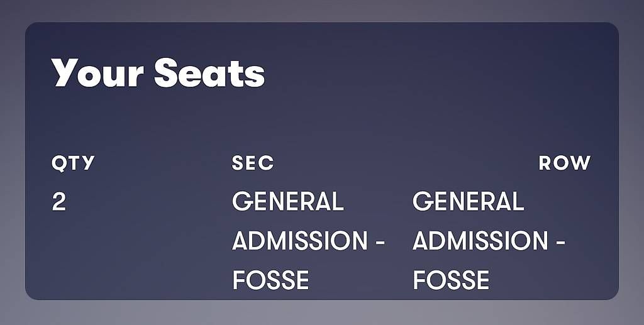Image resolution: width=644 pixels, height=325 pixels.
Task: Click empty space between QTY and SEC labels
Action: pos(163,163)
